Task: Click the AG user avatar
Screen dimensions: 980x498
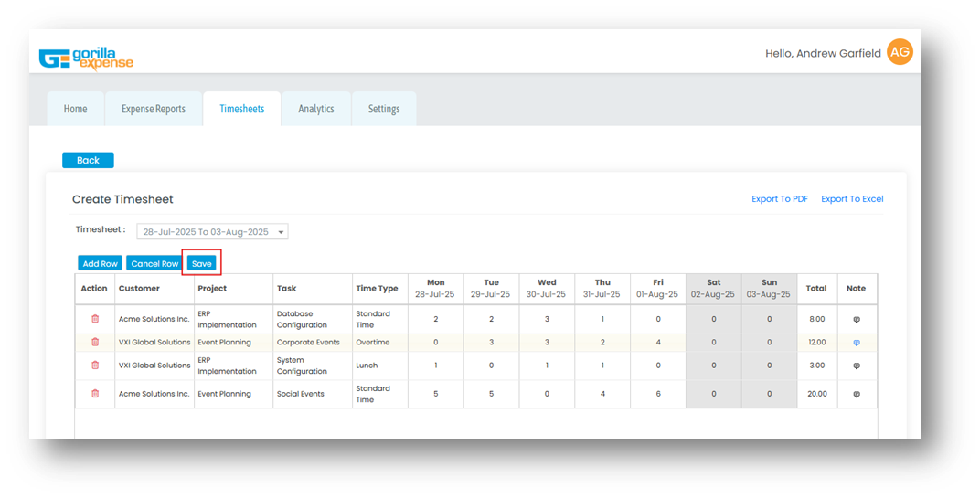Action: coord(900,52)
